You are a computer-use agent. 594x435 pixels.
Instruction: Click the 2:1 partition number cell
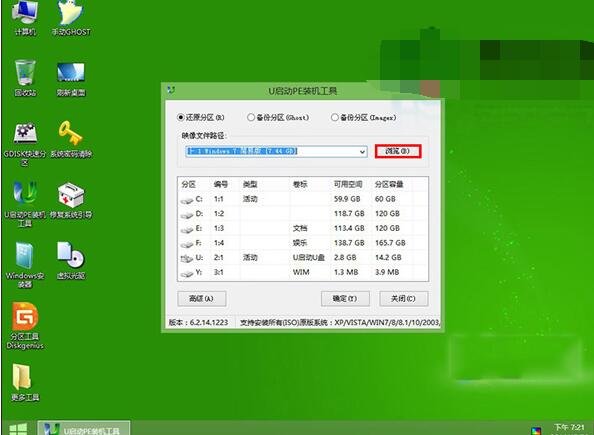pos(219,258)
